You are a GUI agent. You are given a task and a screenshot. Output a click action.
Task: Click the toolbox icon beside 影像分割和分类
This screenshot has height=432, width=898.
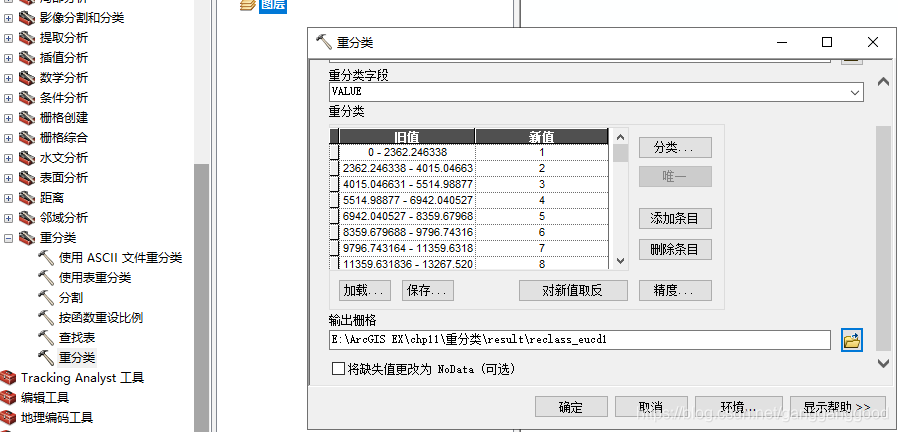[26, 18]
